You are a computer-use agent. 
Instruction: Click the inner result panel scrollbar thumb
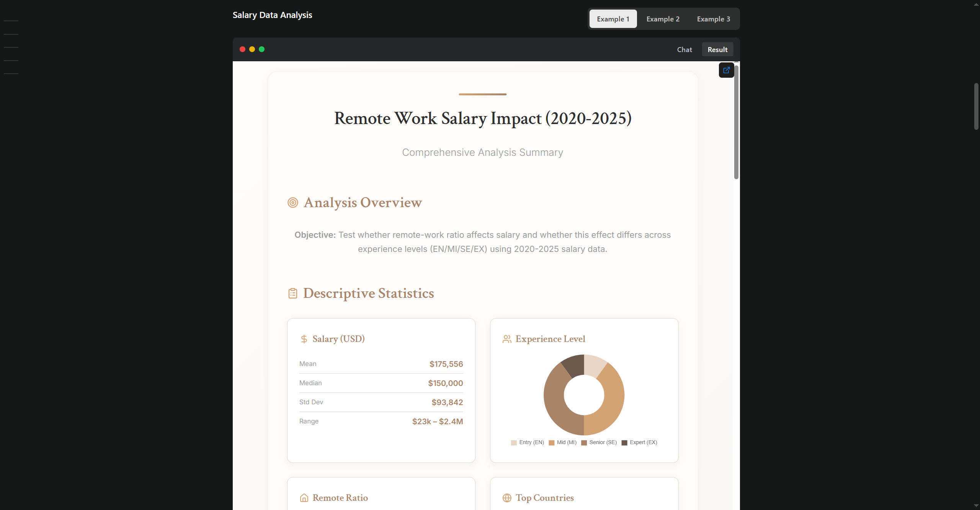click(736, 123)
